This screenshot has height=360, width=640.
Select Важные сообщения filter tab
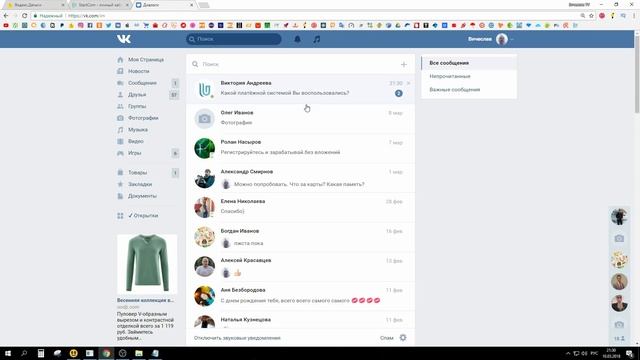[469, 90]
